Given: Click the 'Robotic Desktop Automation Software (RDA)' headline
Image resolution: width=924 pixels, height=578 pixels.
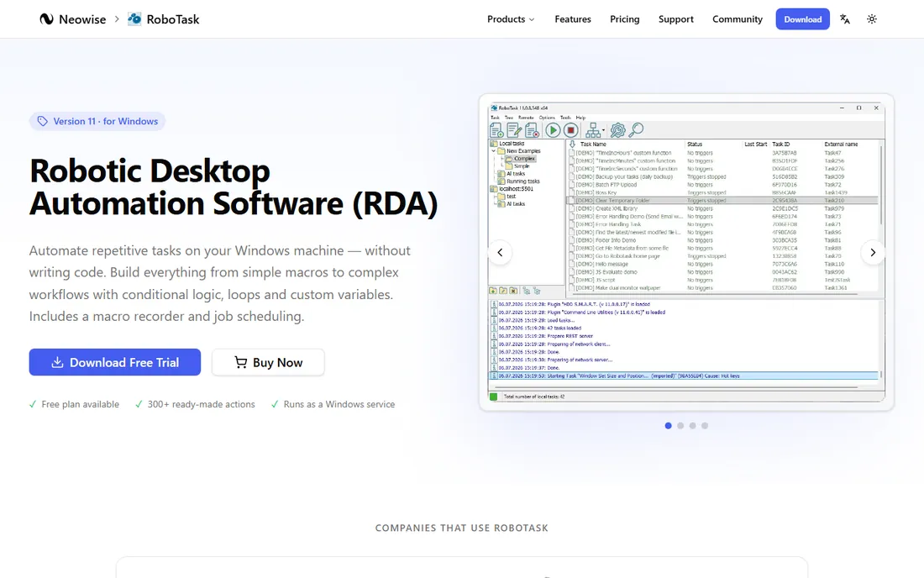Looking at the screenshot, I should [x=234, y=187].
